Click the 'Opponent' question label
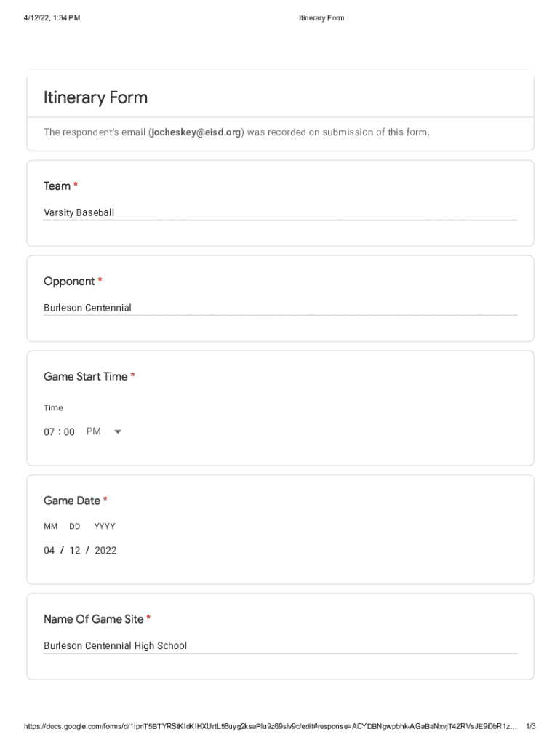 (x=69, y=282)
